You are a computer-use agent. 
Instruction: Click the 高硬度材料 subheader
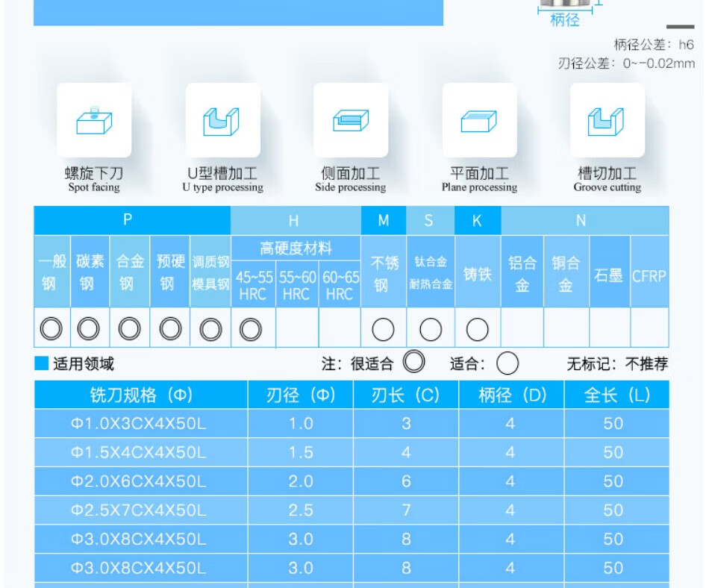pos(296,248)
